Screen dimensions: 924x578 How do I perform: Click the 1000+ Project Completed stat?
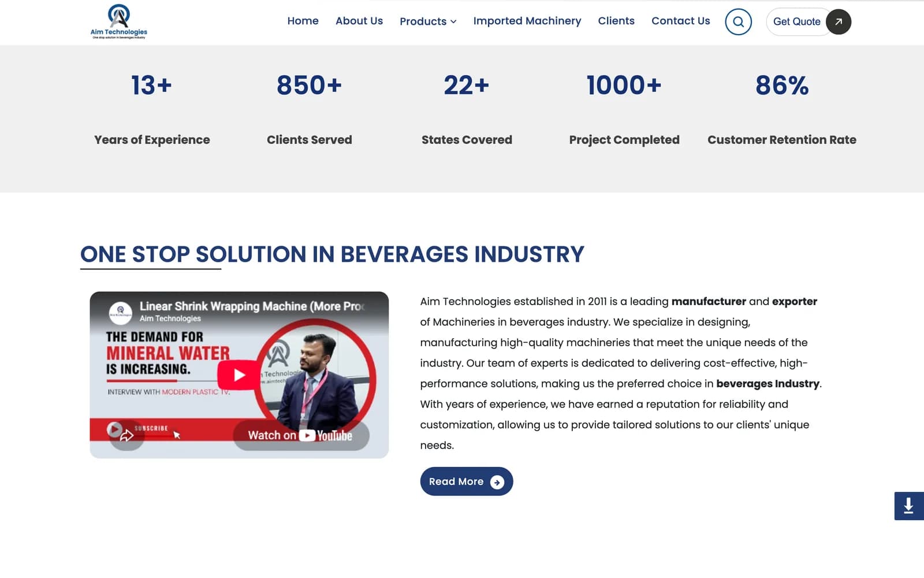(x=624, y=109)
